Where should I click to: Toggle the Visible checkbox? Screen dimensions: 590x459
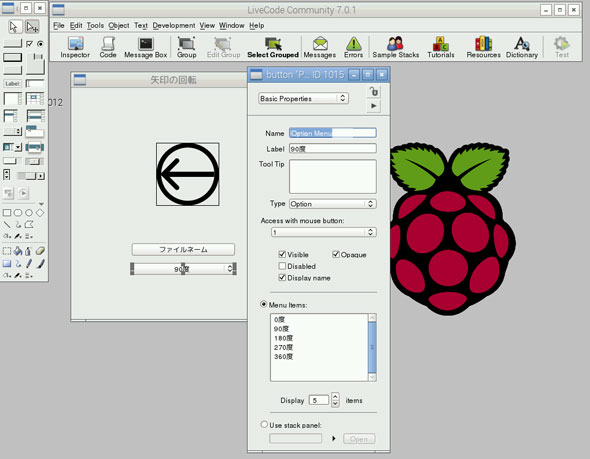282,254
